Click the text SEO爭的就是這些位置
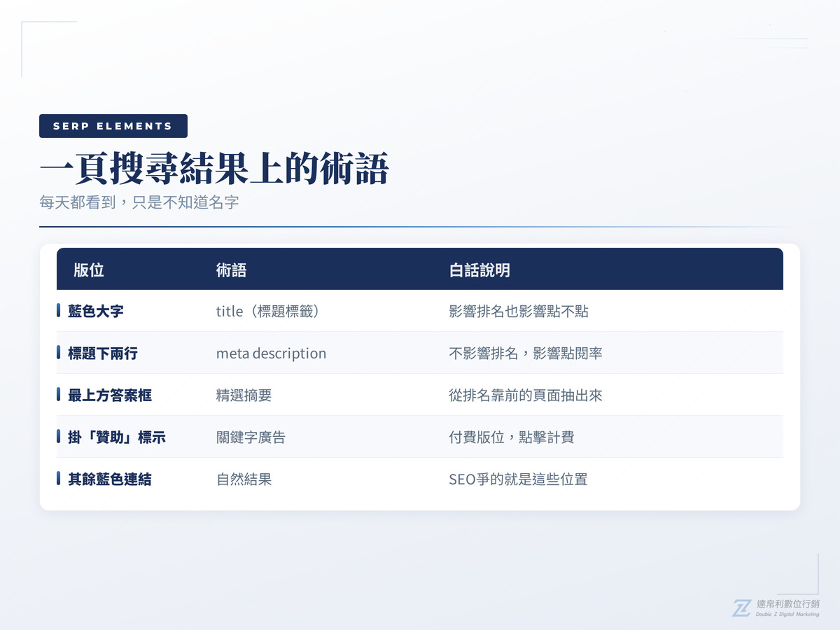The width and height of the screenshot is (840, 630). (x=518, y=479)
